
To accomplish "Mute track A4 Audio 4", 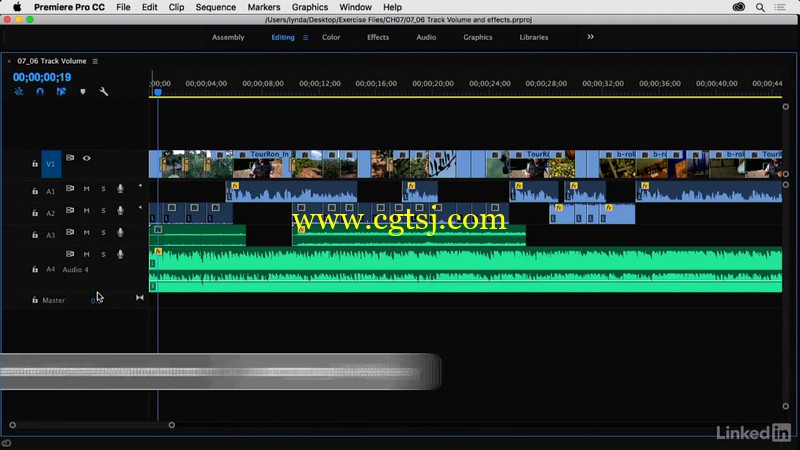I will (87, 254).
